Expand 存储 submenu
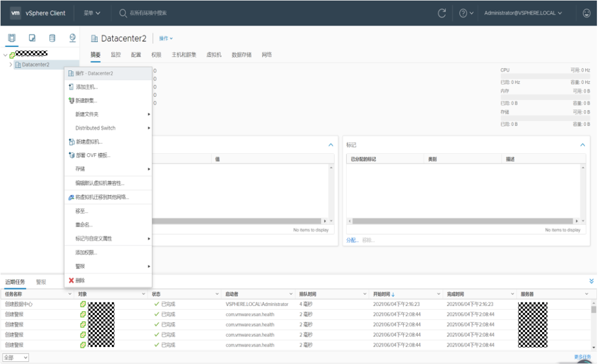Image resolution: width=598 pixels, height=364 pixels. (109, 169)
